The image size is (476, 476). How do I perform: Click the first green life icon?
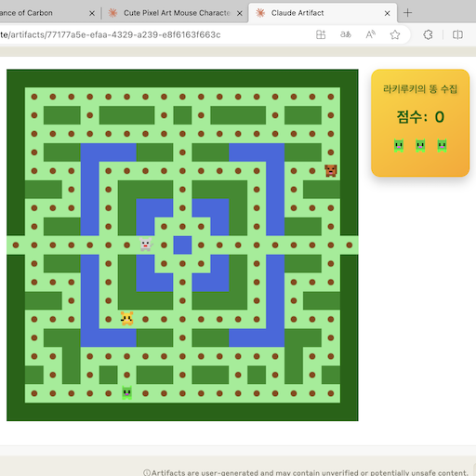click(x=399, y=146)
